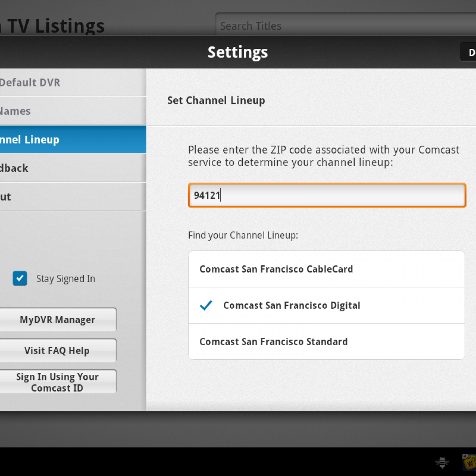This screenshot has width=476, height=476.
Task: Click the Visit FAQ Help button
Action: tap(58, 351)
